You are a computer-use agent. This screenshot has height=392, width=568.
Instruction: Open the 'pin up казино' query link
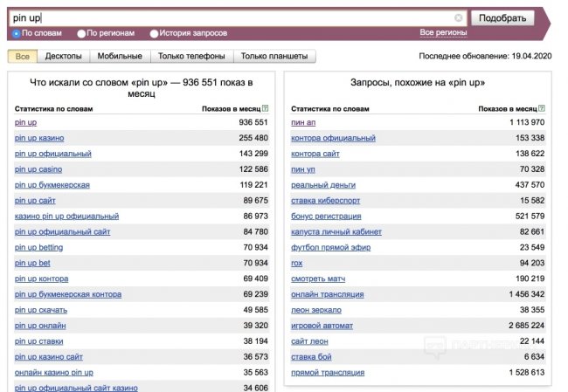[39, 138]
